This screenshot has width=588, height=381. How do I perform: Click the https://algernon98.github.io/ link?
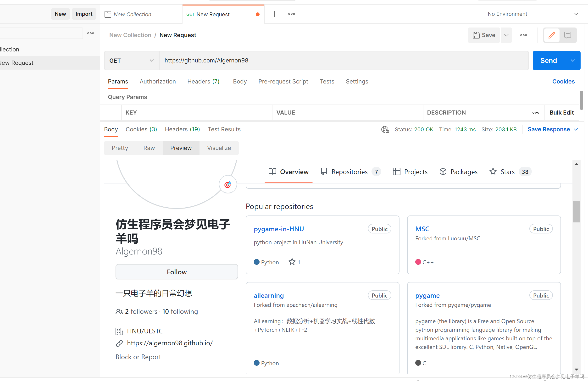tap(170, 343)
